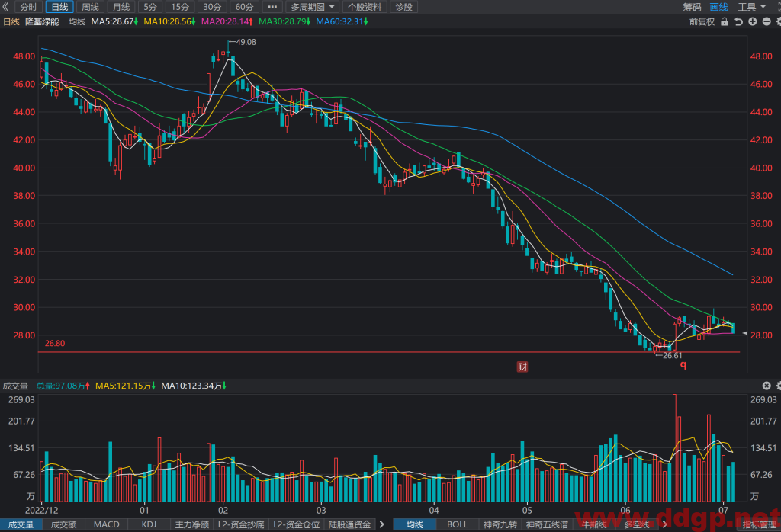Open volume panel settings gear
The height and width of the screenshot is (532, 781).
(778, 386)
